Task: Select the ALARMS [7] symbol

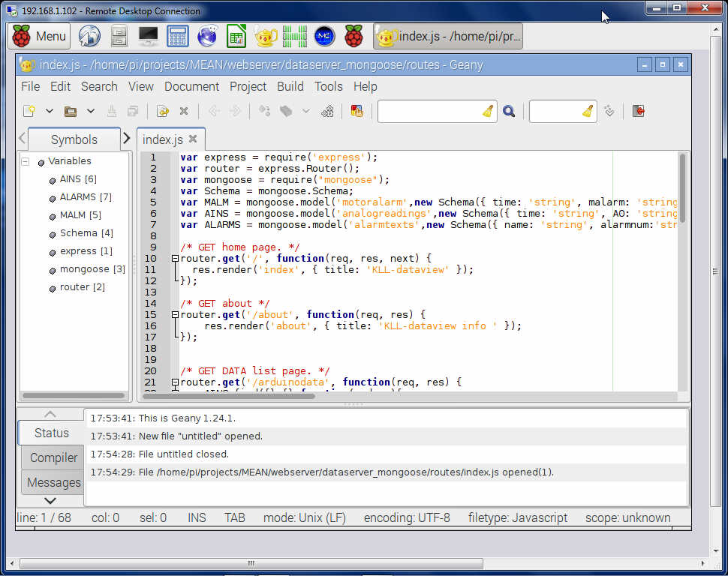Action: (x=85, y=197)
